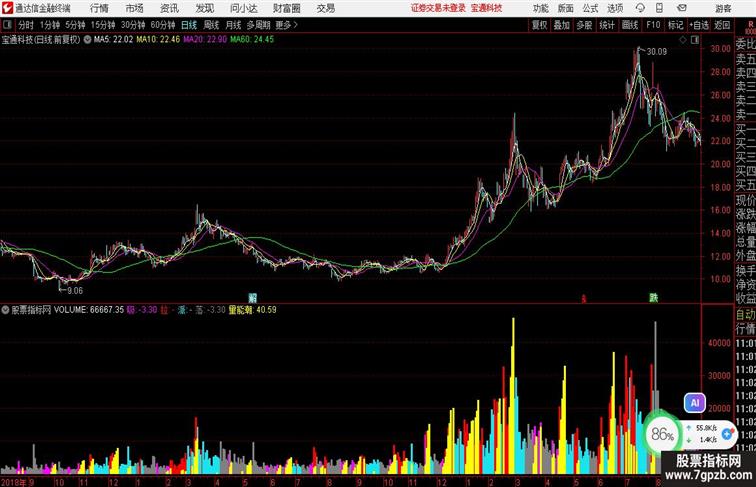Click the 复权 toolbar button
This screenshot has width=756, height=487.
[x=539, y=25]
